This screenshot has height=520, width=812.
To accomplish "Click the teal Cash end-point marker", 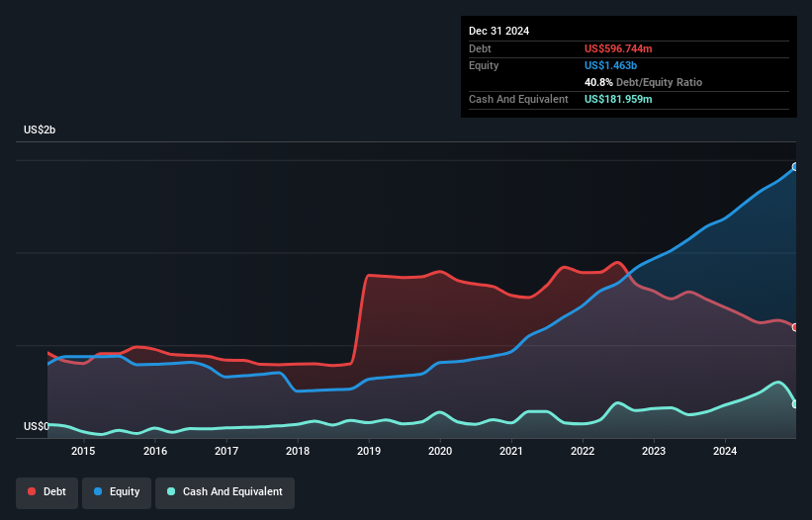I will click(795, 404).
